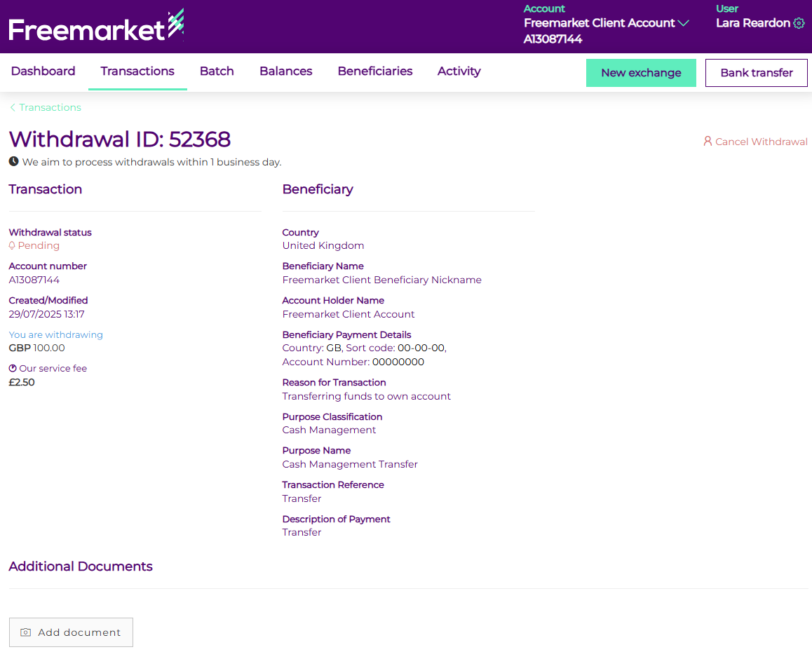Click the account number A13087144 under Transaction
The width and height of the screenshot is (812, 659).
click(34, 280)
